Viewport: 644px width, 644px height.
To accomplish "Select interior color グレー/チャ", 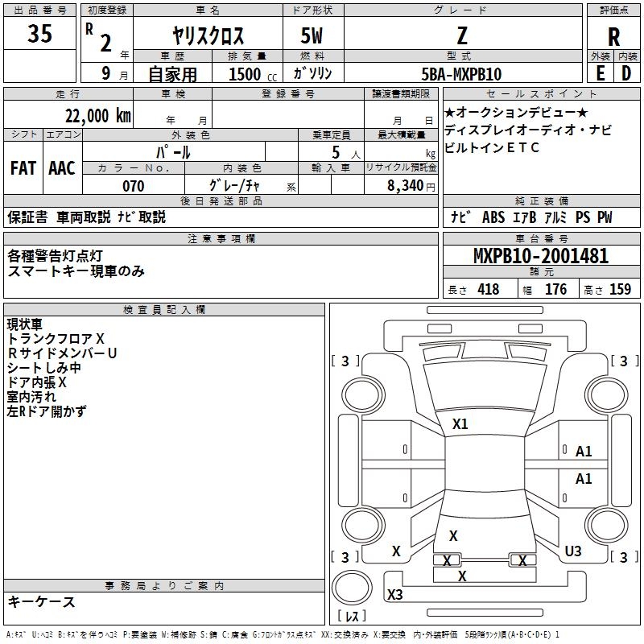I will (x=234, y=186).
